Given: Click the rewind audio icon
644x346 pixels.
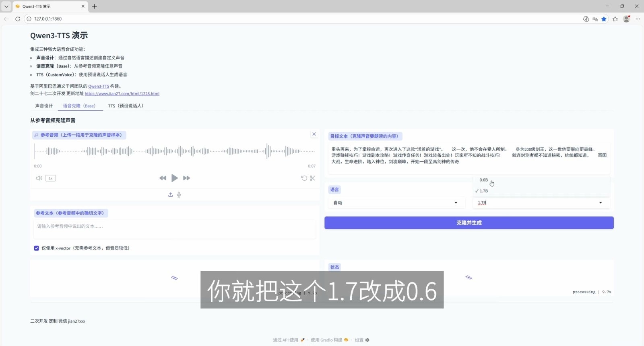Looking at the screenshot, I should click(x=163, y=178).
